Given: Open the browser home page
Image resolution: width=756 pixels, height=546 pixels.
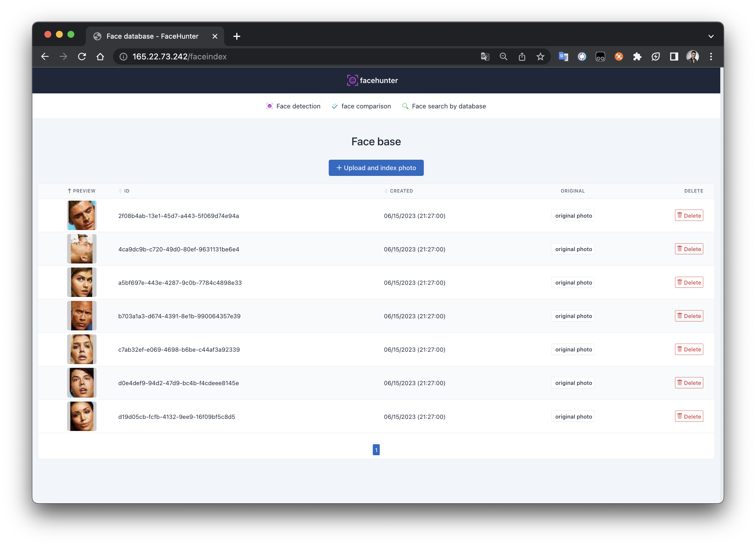Looking at the screenshot, I should coord(100,57).
